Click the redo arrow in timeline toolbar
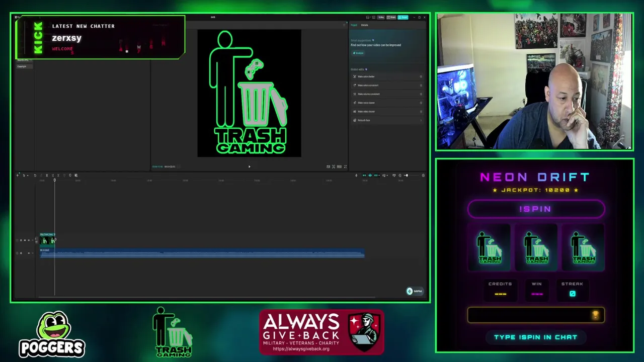The width and height of the screenshot is (644, 362). (41, 175)
